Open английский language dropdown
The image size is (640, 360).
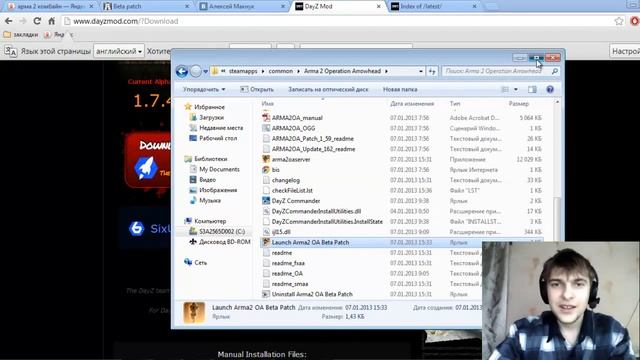(x=119, y=51)
